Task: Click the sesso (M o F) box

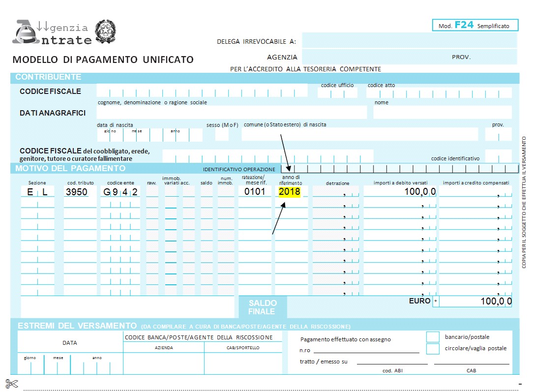Action: coord(222,134)
